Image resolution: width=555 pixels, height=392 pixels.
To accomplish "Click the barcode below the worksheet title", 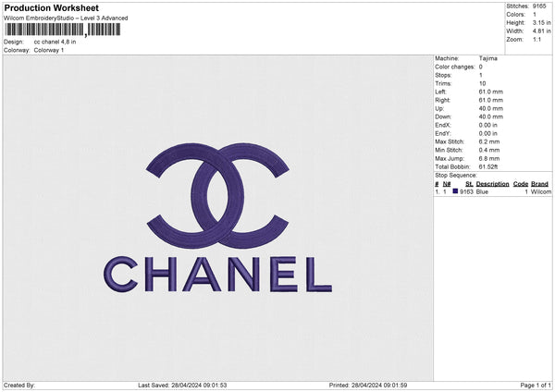I will pyautogui.click(x=62, y=30).
